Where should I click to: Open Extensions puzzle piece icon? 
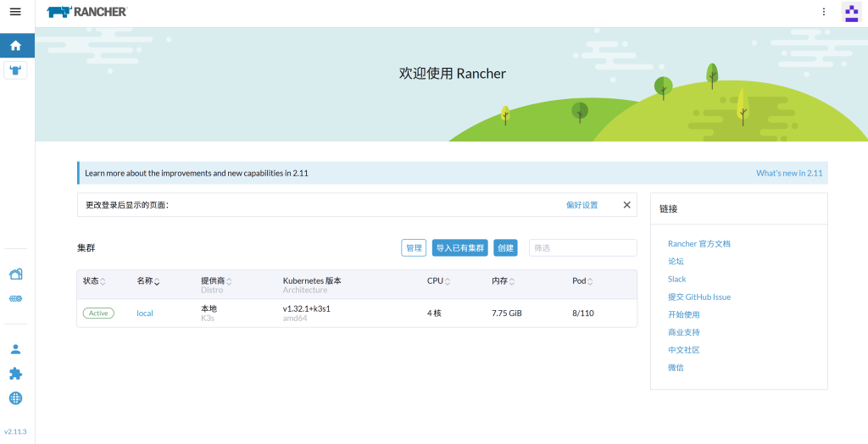15,374
